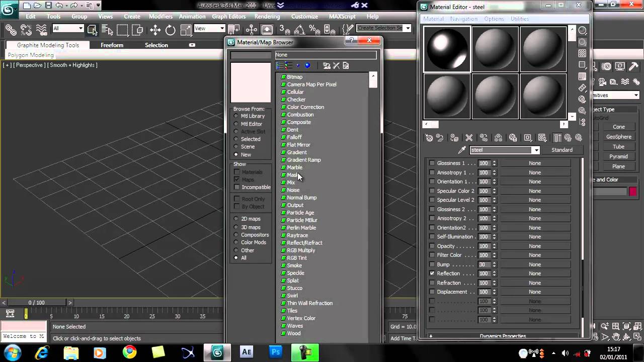Uncheck the Reflection map checkbox
644x362 pixels.
[x=432, y=274]
